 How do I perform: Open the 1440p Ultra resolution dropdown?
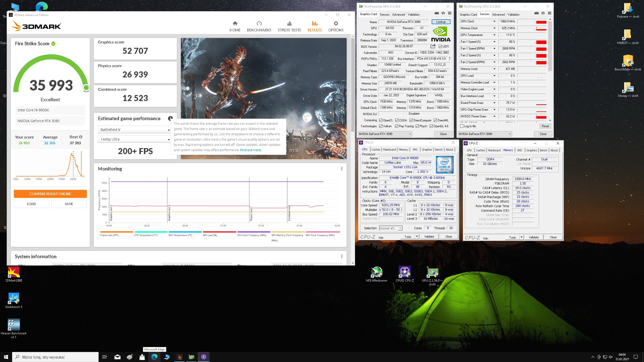tap(134, 139)
